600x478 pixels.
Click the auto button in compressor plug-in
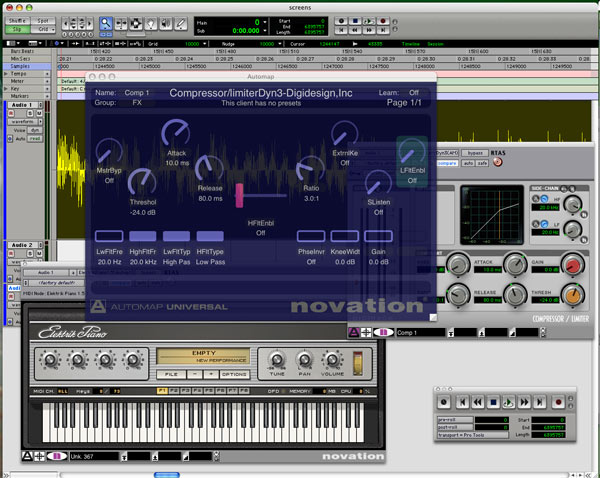[x=468, y=163]
